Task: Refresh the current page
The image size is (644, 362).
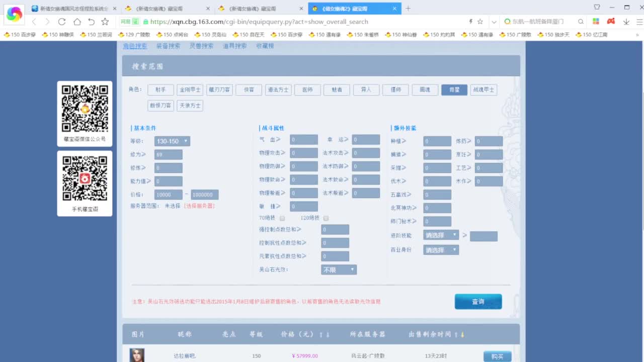Action: (x=62, y=22)
